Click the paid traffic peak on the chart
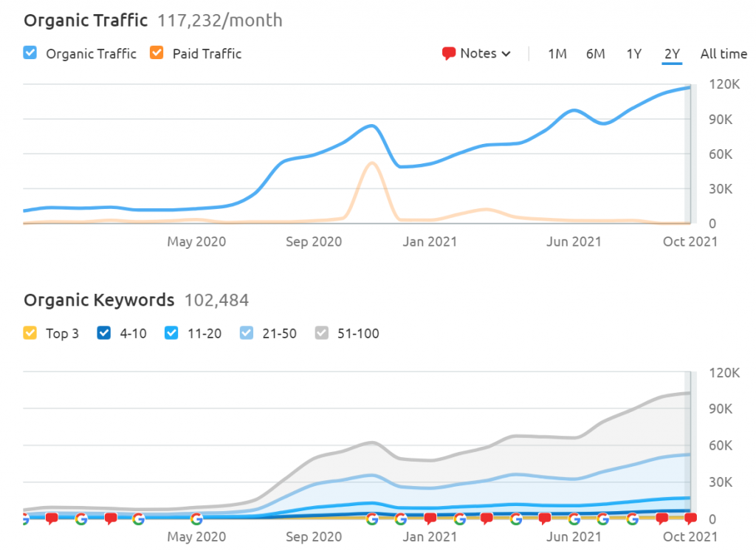This screenshot has height=551, width=756. 373,163
